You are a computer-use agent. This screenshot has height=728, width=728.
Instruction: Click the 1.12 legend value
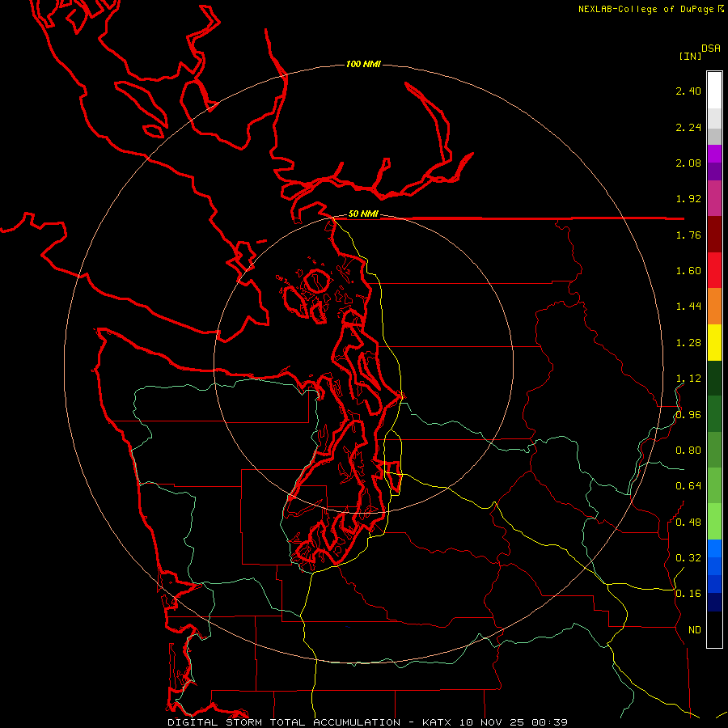coord(688,379)
